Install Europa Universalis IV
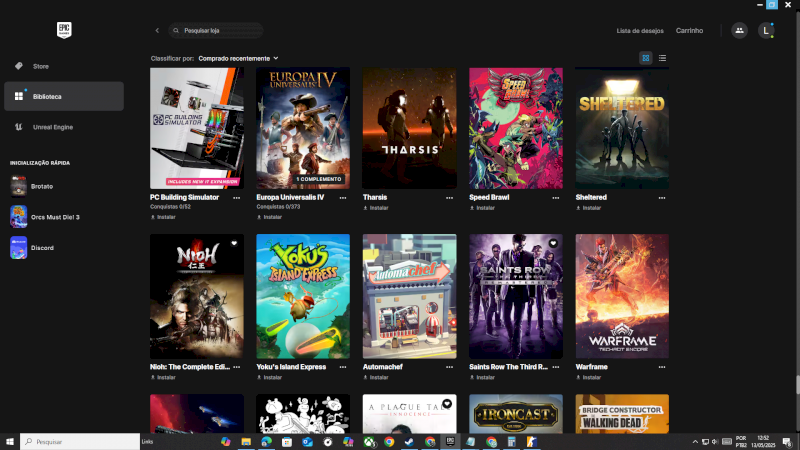 [x=269, y=217]
